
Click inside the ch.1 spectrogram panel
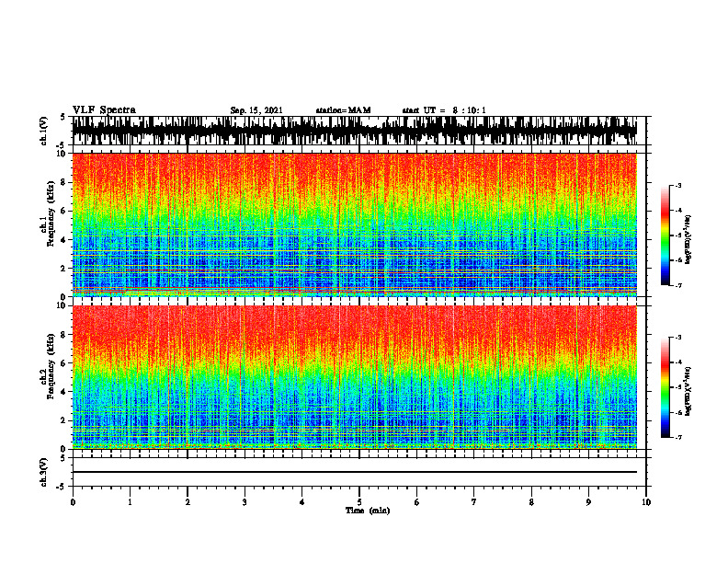point(354,224)
